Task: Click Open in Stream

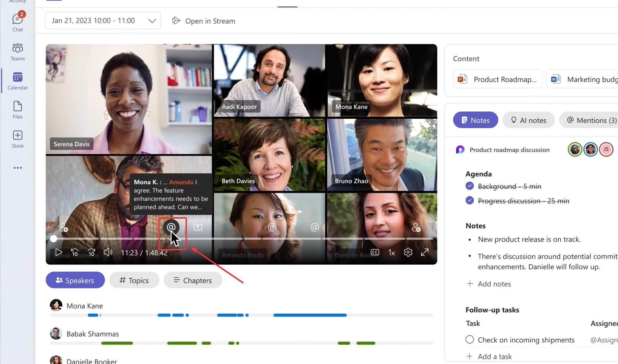Action: (x=204, y=21)
